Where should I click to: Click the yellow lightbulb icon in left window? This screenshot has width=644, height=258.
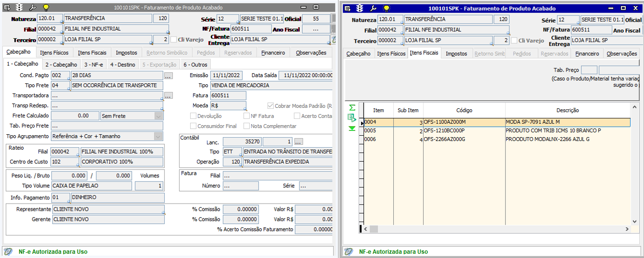point(46,8)
